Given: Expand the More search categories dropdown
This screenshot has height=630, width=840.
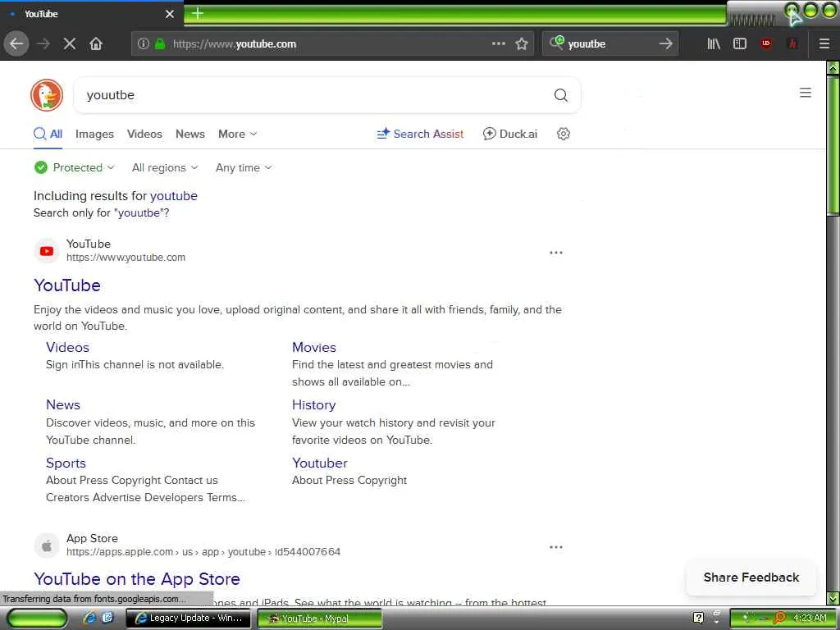Looking at the screenshot, I should [237, 134].
